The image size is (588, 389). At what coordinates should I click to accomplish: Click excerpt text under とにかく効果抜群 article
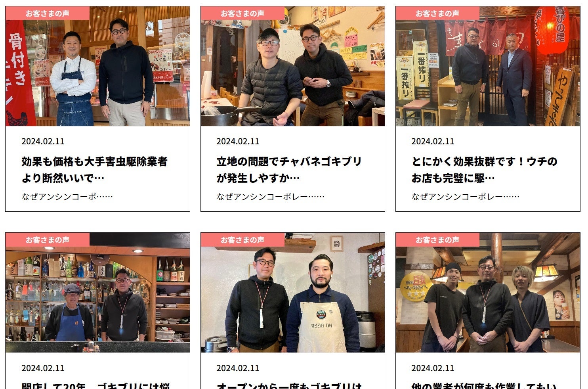click(x=465, y=196)
